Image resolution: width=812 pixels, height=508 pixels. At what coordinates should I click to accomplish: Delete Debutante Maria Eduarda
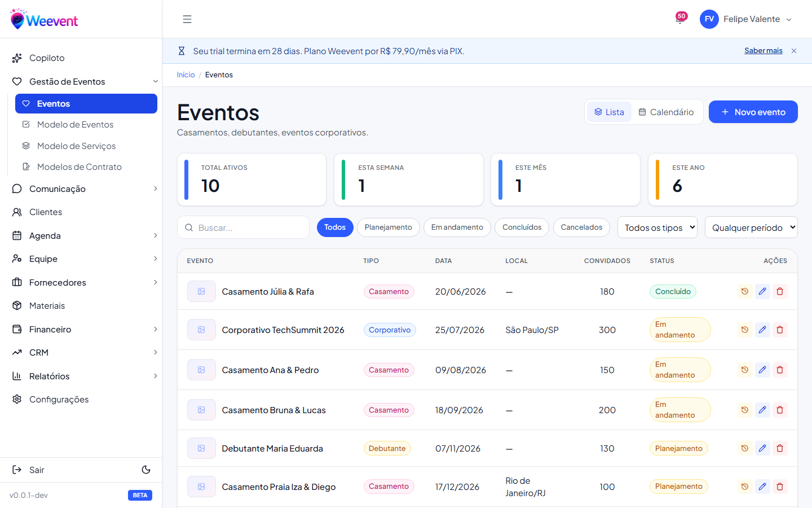tap(780, 448)
